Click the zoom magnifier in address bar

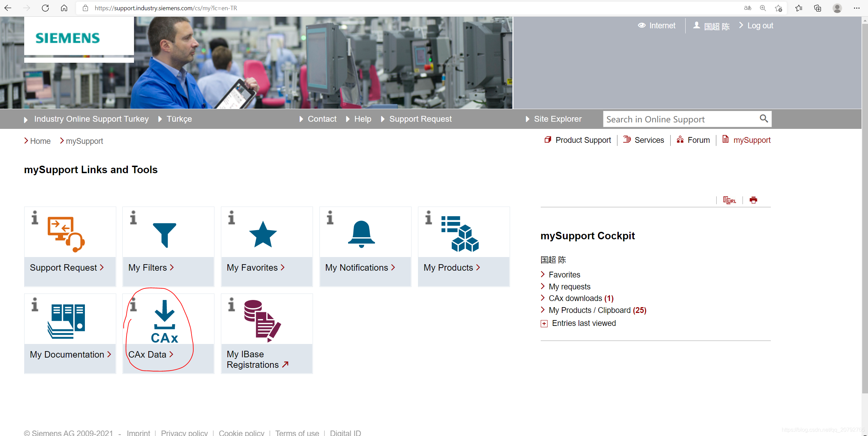tap(763, 8)
